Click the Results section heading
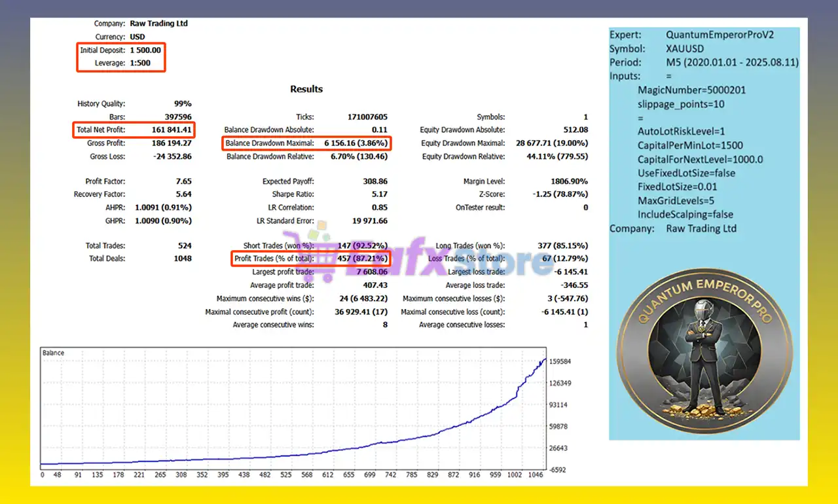Image resolution: width=838 pixels, height=504 pixels. tap(306, 89)
